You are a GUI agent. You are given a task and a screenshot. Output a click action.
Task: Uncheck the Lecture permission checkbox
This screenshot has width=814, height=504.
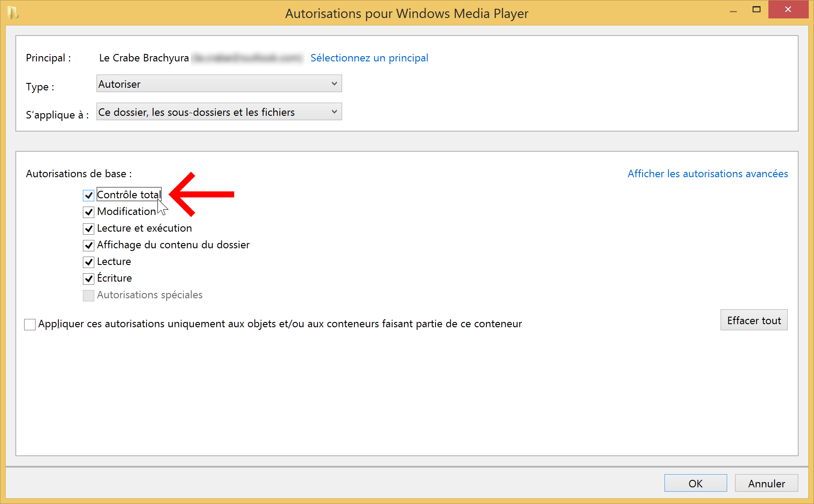[89, 262]
